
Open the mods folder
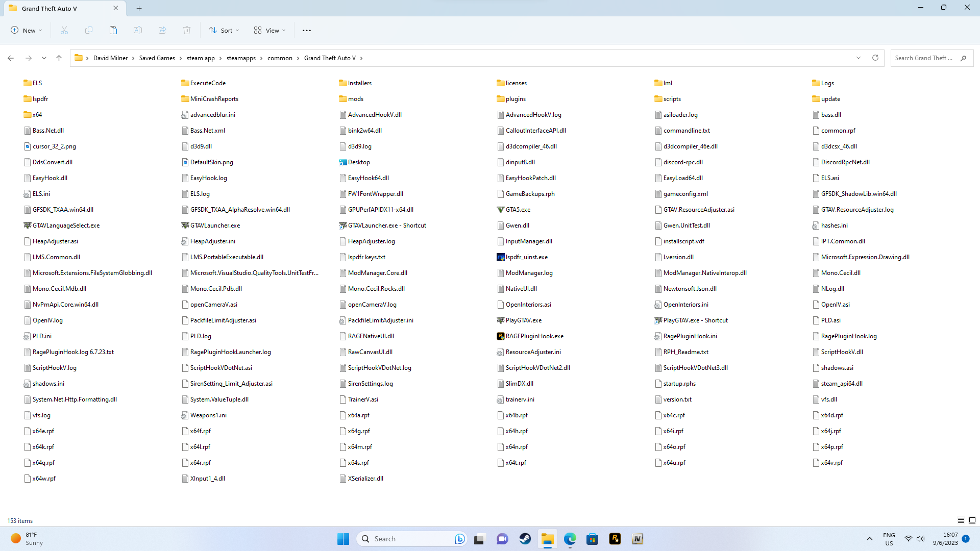tap(355, 99)
